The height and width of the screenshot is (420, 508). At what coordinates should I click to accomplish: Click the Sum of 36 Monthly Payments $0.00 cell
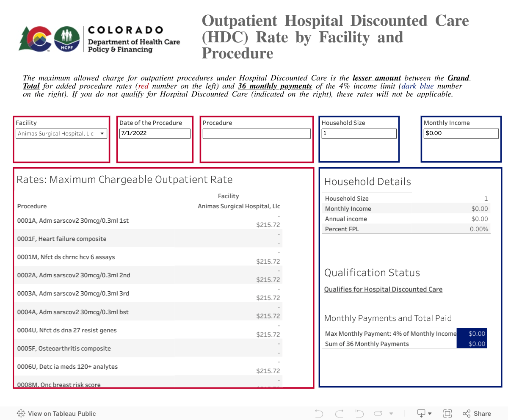click(x=472, y=344)
